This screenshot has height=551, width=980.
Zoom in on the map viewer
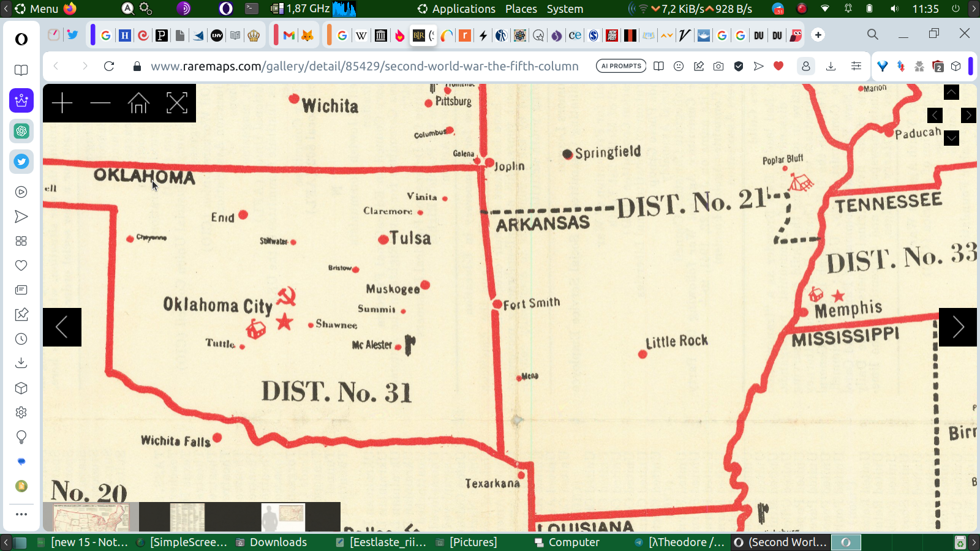coord(62,103)
